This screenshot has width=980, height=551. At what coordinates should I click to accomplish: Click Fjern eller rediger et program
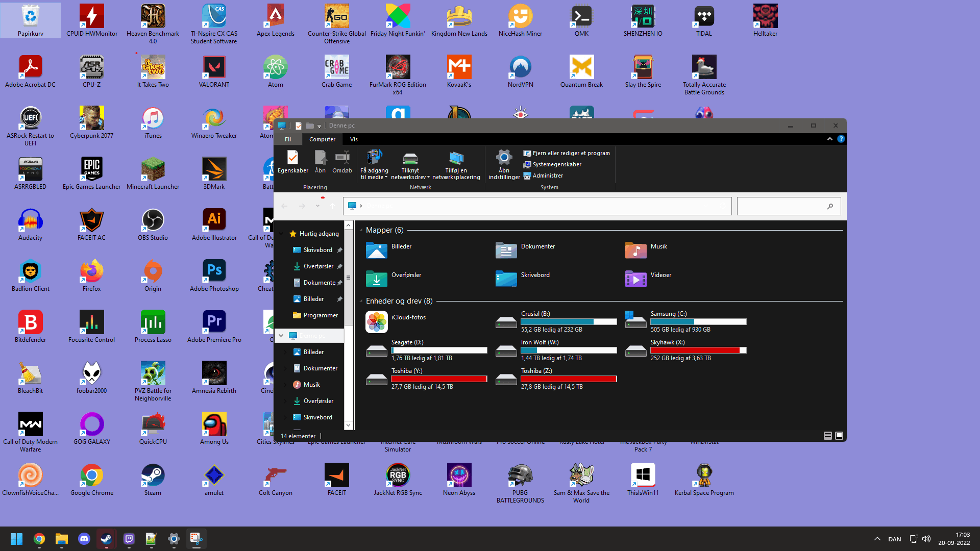pos(567,153)
